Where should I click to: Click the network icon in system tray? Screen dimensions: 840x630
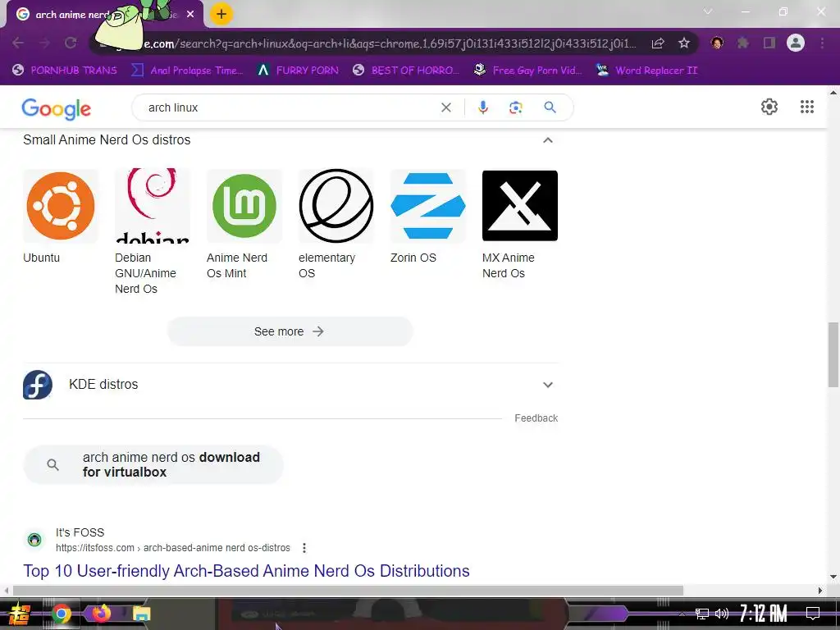pos(702,614)
